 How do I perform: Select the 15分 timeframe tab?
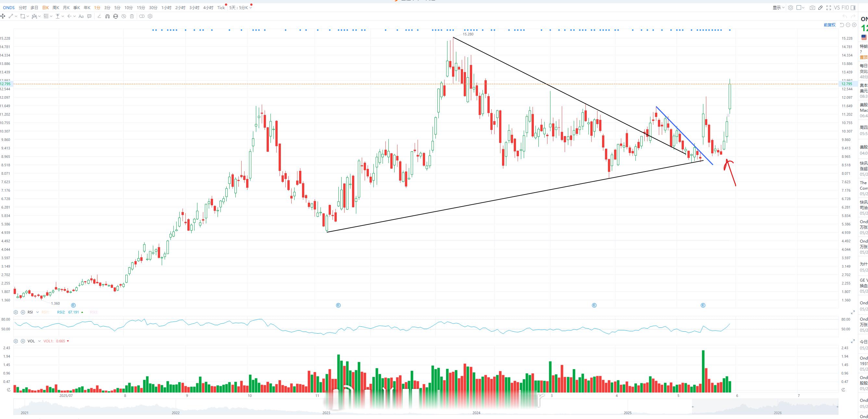tap(141, 7)
